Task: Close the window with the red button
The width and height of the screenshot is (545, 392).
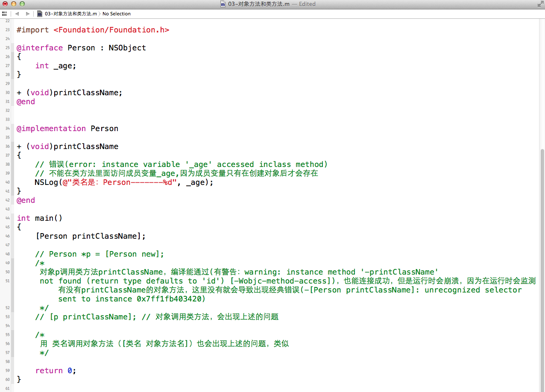Action: coord(5,4)
